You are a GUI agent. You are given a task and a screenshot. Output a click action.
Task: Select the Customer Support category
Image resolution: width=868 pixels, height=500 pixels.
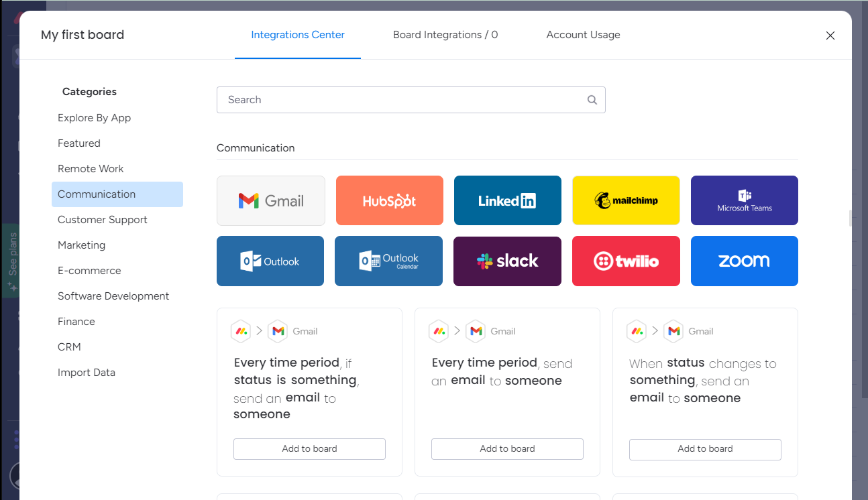[103, 220]
